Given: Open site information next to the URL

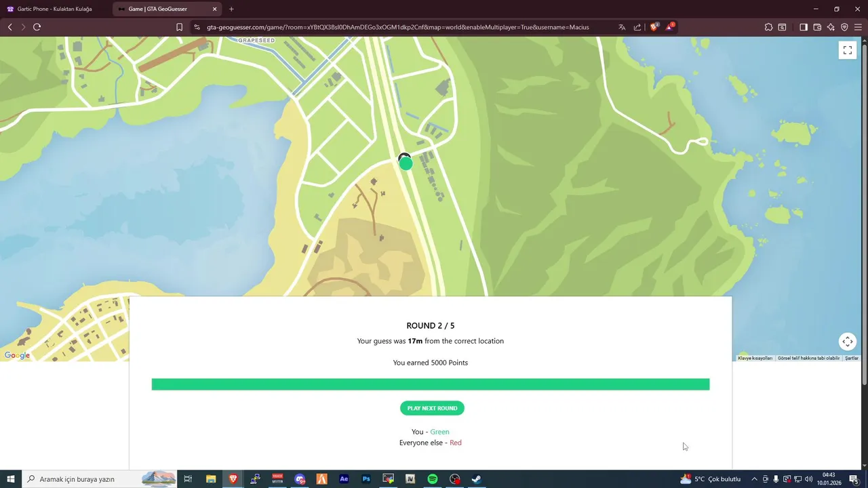Looking at the screenshot, I should (197, 27).
